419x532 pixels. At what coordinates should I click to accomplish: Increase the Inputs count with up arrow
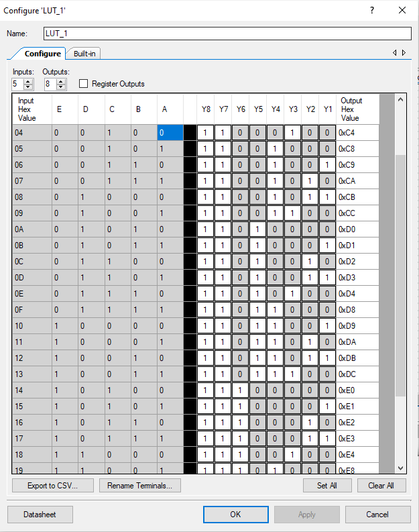[28, 81]
